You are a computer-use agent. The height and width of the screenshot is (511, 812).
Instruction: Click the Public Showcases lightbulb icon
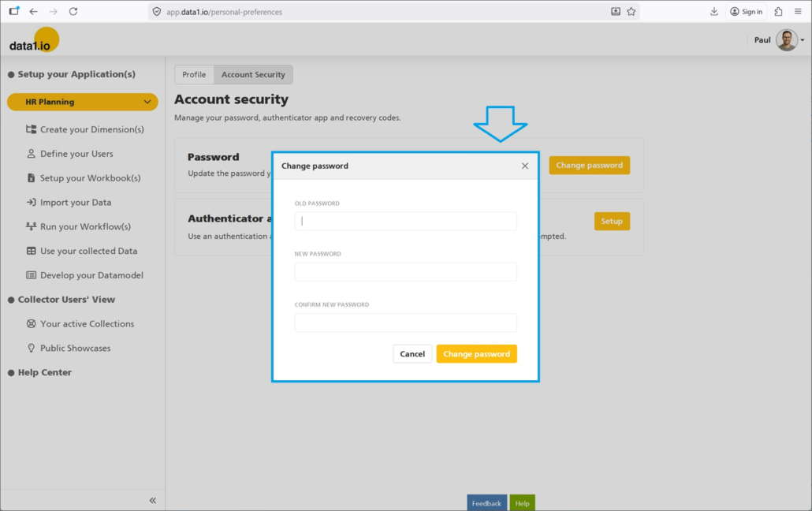(x=32, y=348)
